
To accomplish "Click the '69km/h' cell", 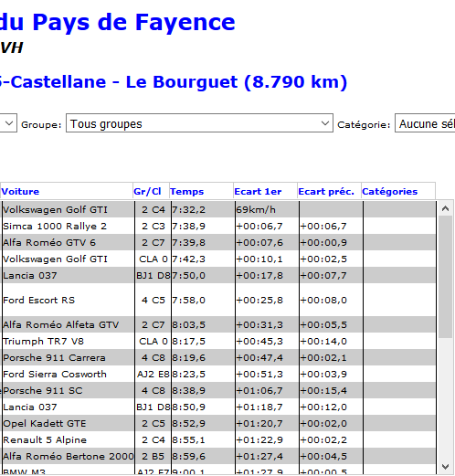I will 267,210.
